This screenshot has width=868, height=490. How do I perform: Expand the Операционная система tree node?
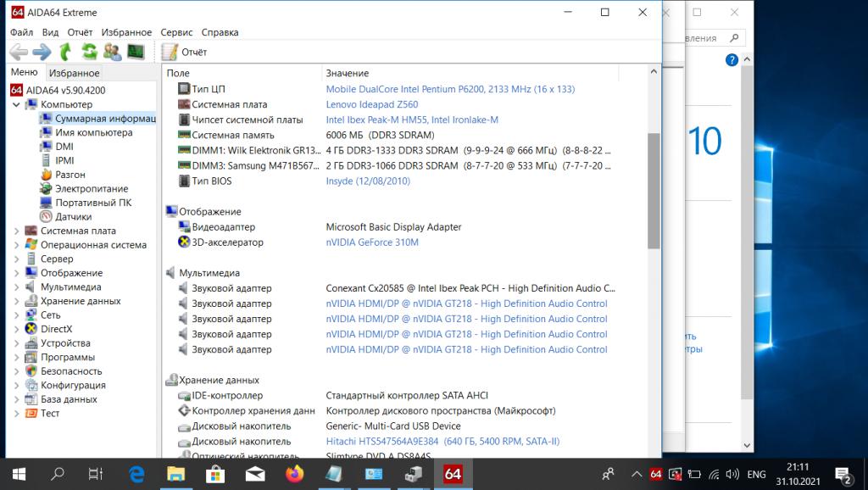coord(16,245)
